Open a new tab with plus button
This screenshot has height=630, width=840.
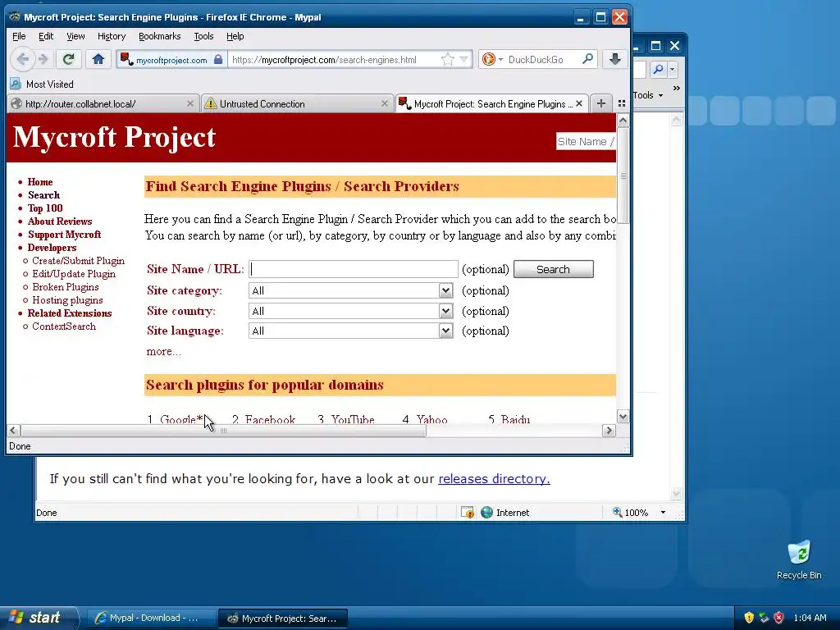pos(601,104)
